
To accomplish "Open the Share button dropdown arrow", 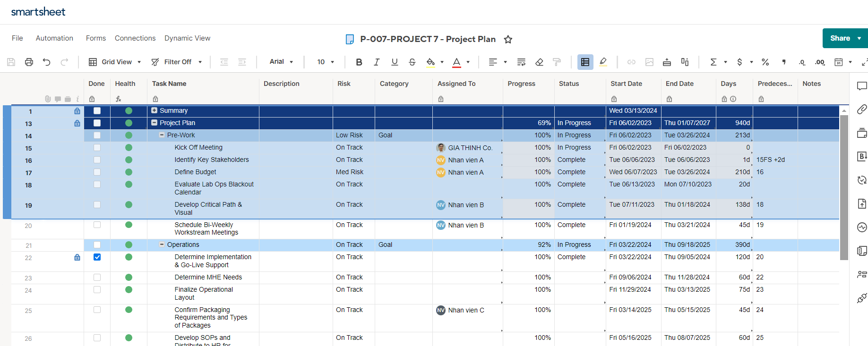I will click(859, 38).
